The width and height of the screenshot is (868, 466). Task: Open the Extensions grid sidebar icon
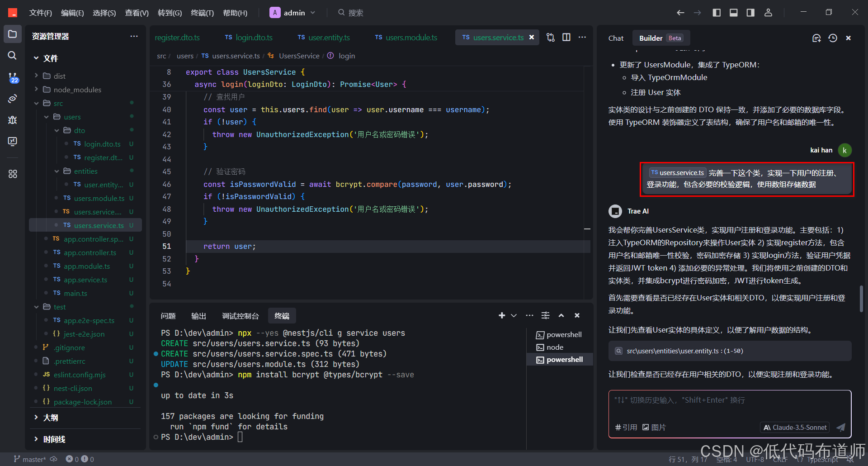[13, 174]
